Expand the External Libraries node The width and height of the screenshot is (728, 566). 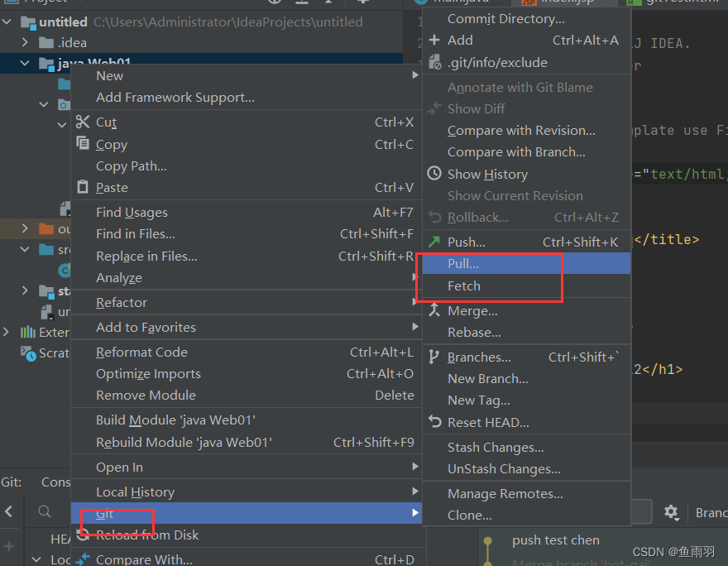(6, 332)
